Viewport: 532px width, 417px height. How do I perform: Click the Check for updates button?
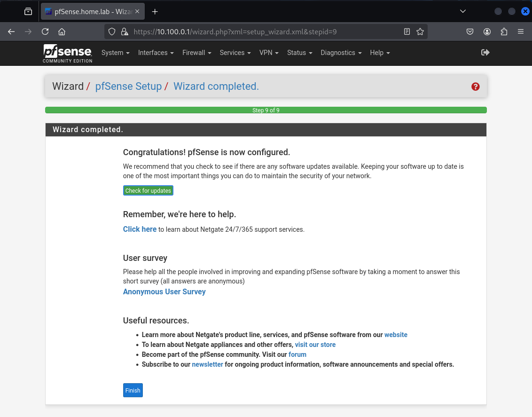click(148, 191)
